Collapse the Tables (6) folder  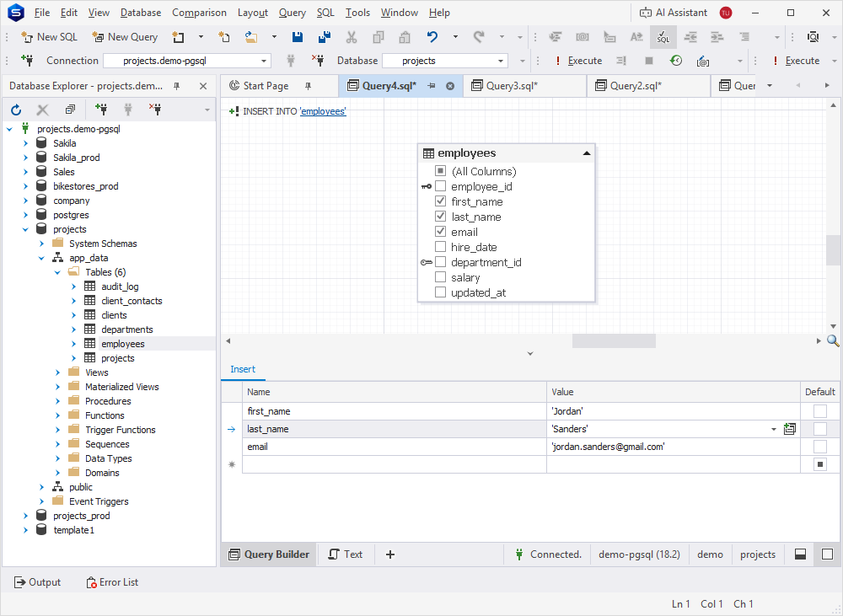point(57,272)
